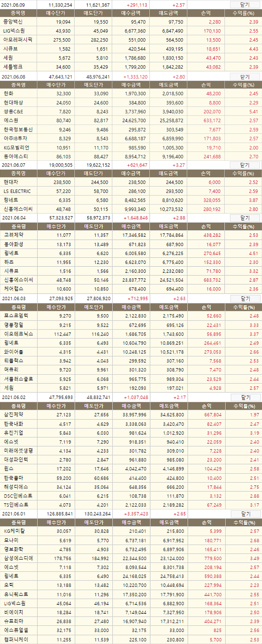This screenshot has width=262, height=644.
Task: Click stock name 한국정보통신
Action: (18, 129)
